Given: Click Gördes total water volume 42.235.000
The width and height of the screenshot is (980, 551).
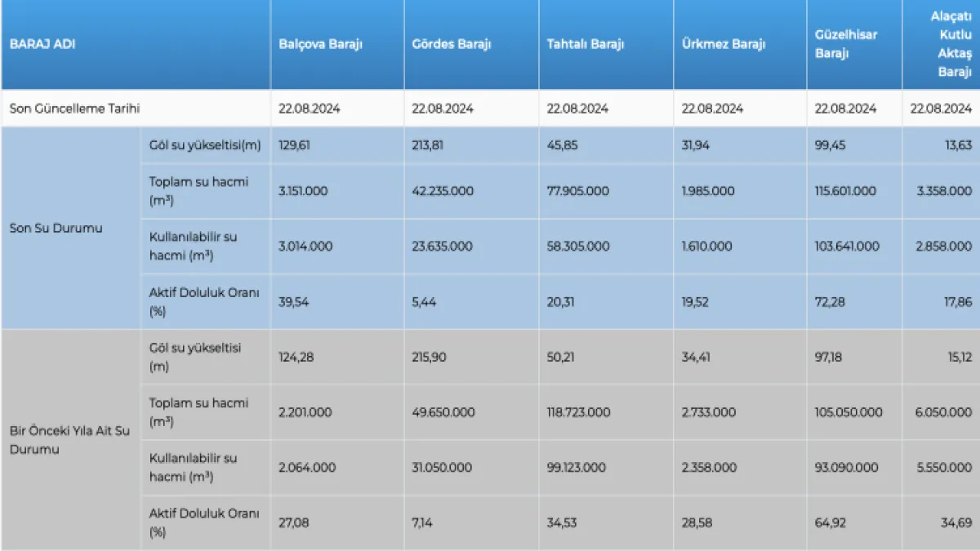Looking at the screenshot, I should pyautogui.click(x=443, y=191).
